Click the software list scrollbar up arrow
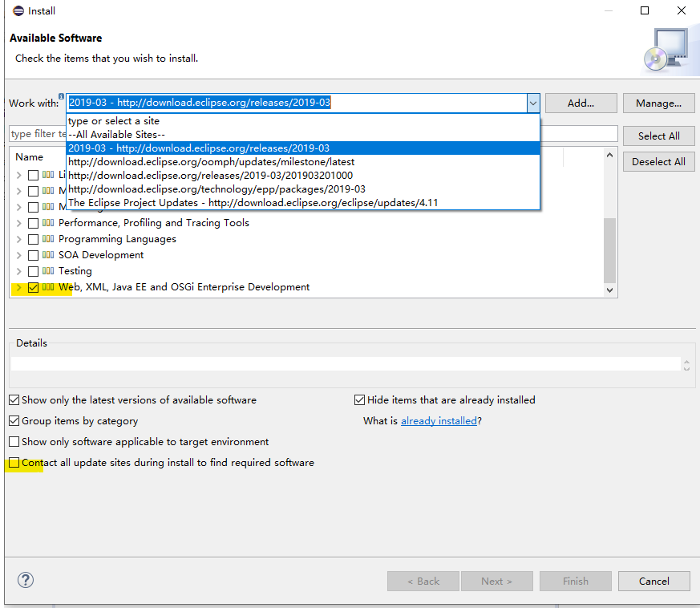The width and height of the screenshot is (700, 608). [610, 155]
